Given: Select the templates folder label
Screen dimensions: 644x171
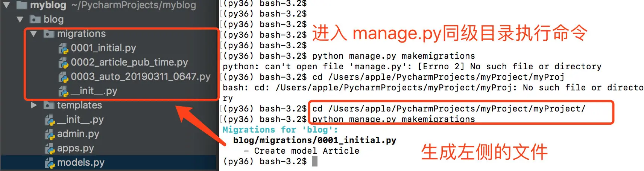Looking at the screenshot, I should tap(79, 105).
